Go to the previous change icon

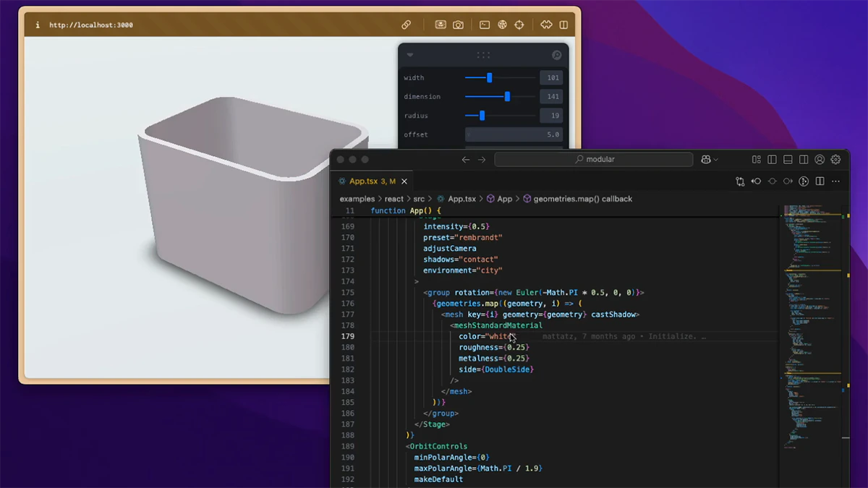756,181
